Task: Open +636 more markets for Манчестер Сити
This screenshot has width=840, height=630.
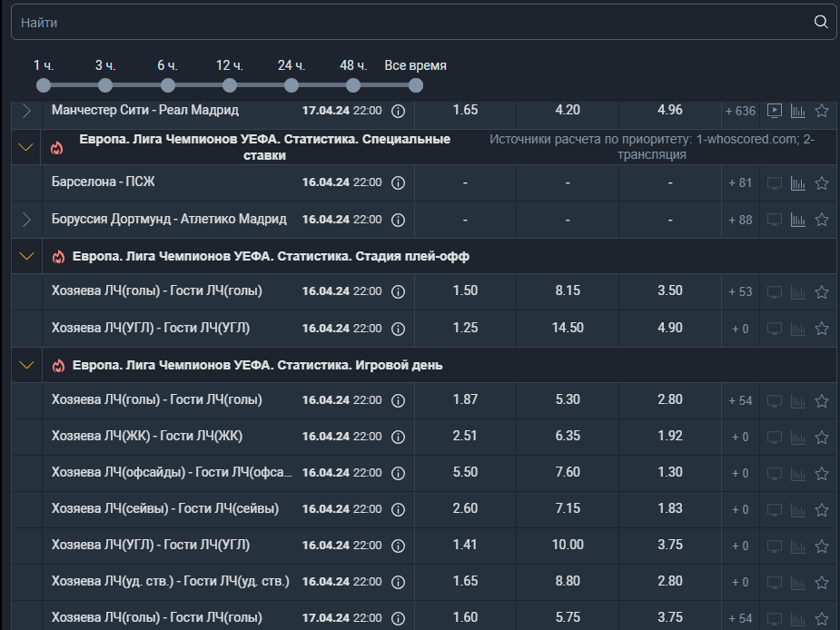Action: [x=740, y=111]
